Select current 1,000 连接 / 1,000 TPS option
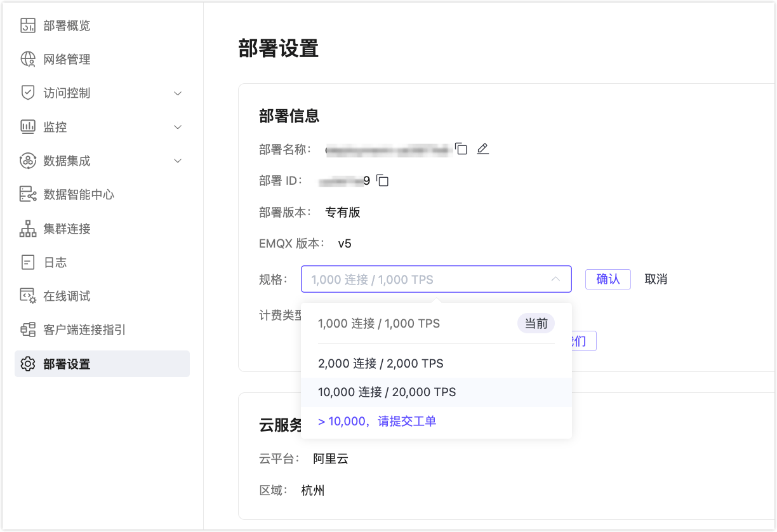Screen dimensions: 777x532 point(379,323)
